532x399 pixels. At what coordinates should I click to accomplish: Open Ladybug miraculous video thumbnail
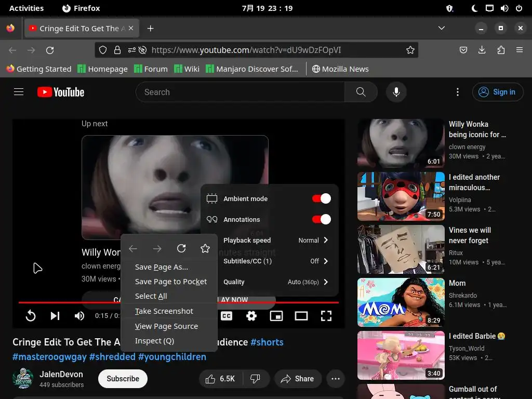click(x=401, y=196)
